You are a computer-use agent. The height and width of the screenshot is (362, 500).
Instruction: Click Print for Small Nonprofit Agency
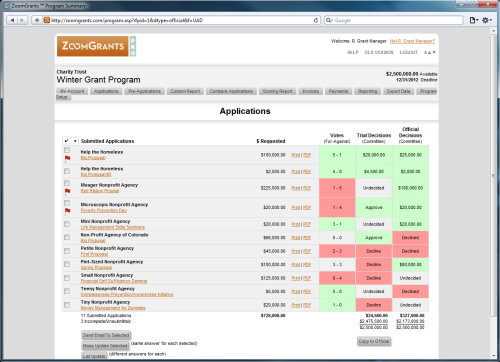296,278
